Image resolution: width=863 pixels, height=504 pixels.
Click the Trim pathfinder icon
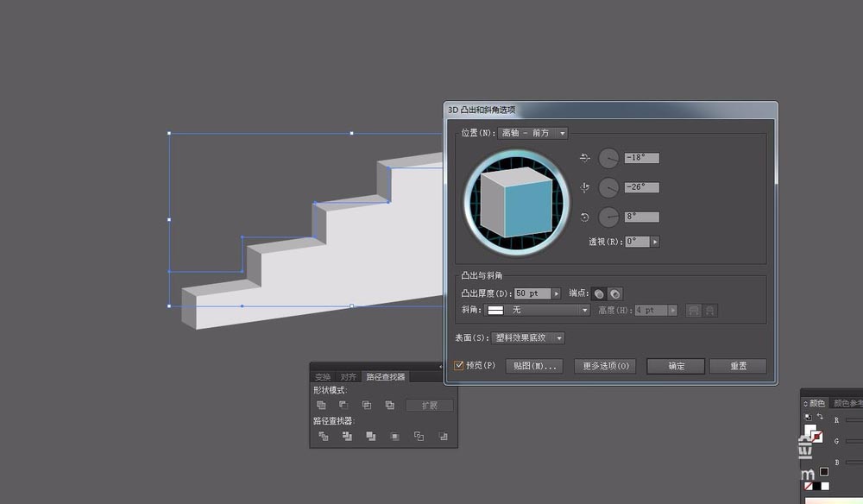coord(347,437)
